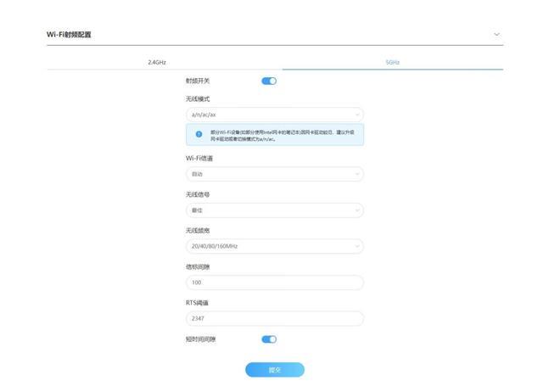The width and height of the screenshot is (543, 392).
Task: Open the 无线频宽 20/40/80/160MHz dropdown
Action: [x=275, y=246]
